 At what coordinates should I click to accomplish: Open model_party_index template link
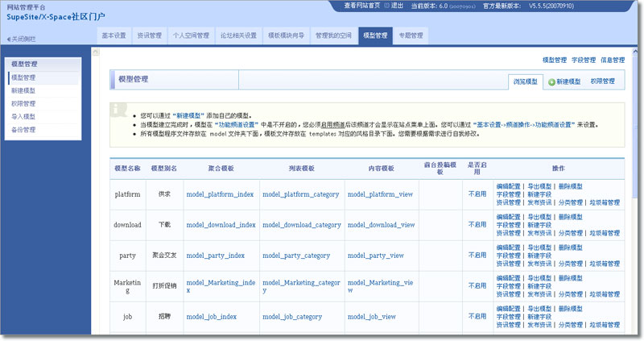[x=215, y=256]
